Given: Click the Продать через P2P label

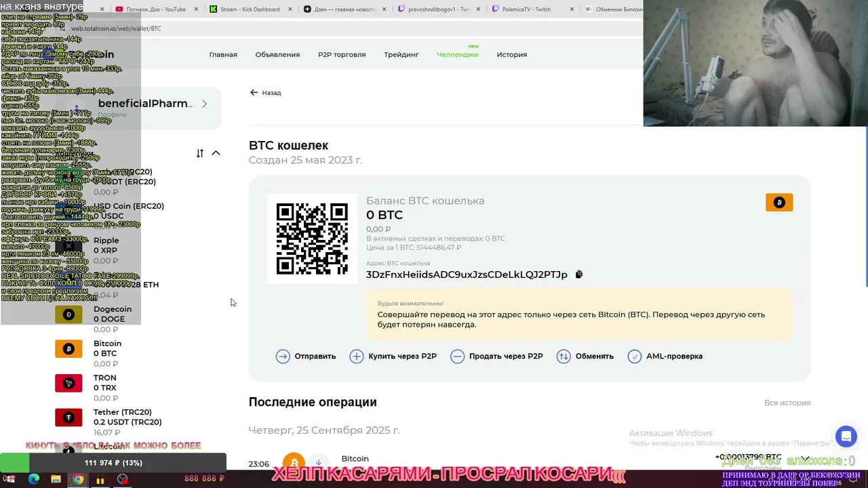Looking at the screenshot, I should click(x=506, y=357).
